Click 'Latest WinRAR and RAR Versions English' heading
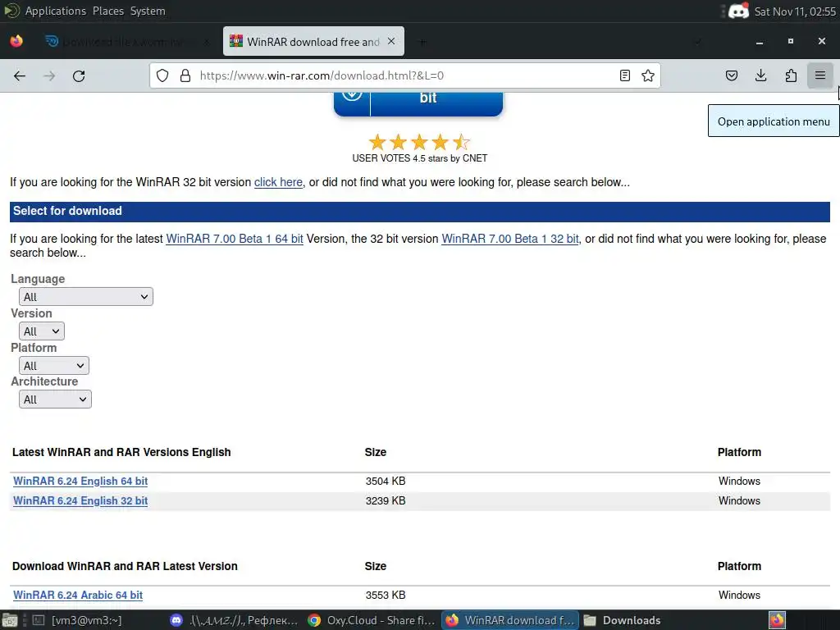The height and width of the screenshot is (630, 840). click(x=121, y=452)
